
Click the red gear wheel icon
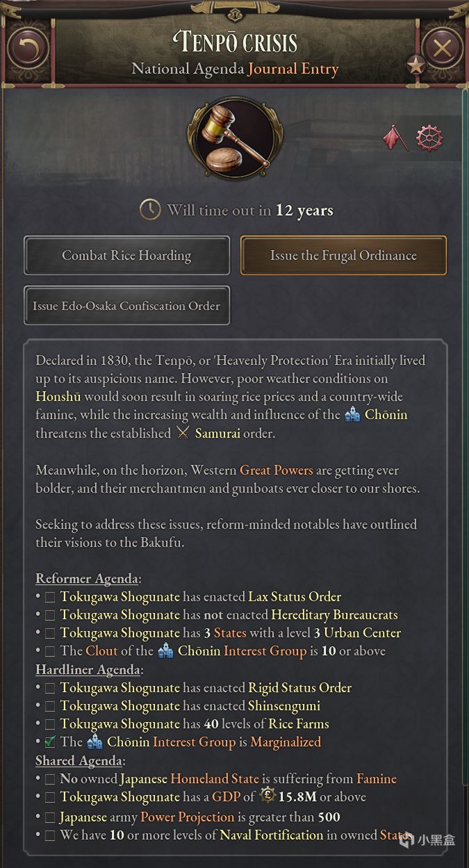pyautogui.click(x=429, y=138)
